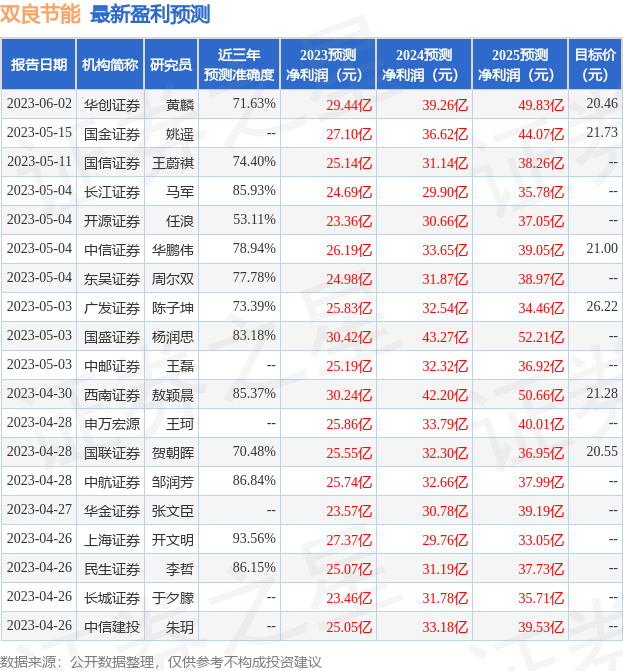Click the 民生证券 institution cell
Viewport: 623px width, 671px height.
[112, 569]
